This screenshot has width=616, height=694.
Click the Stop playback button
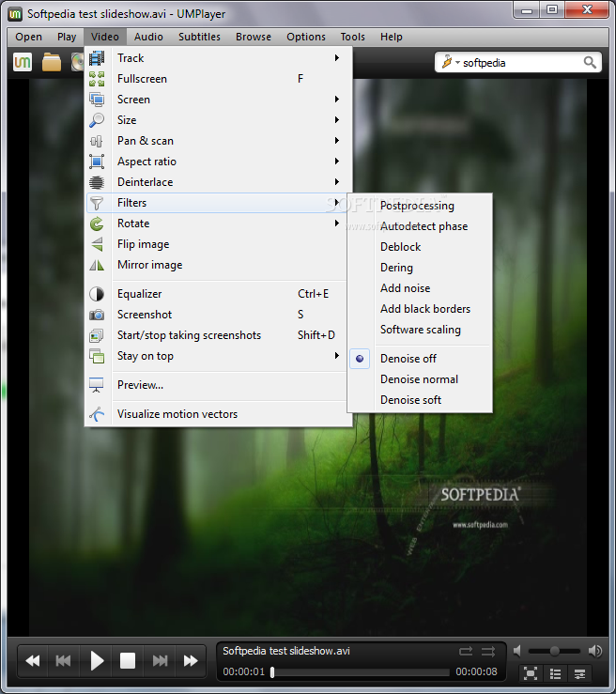128,661
